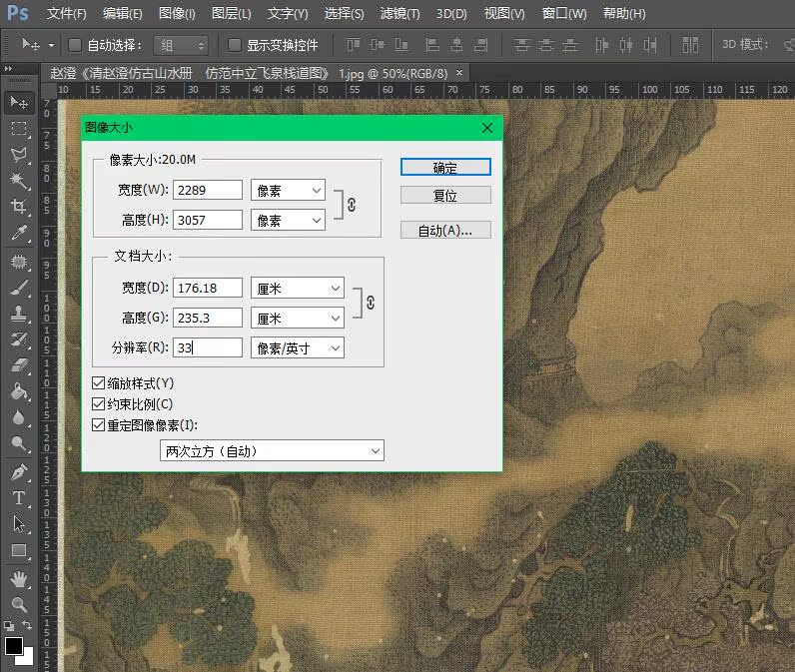The image size is (795, 672).
Task: Select the Eyedropper tool
Action: (x=19, y=233)
